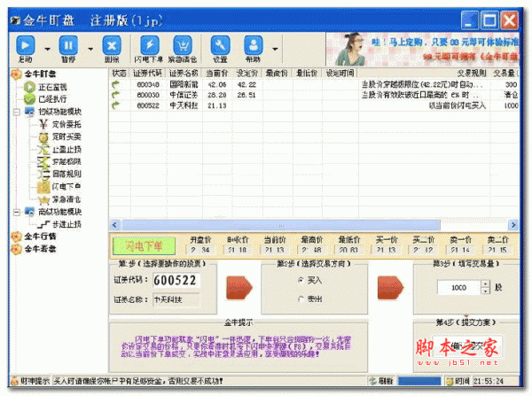Click the 启动 (start) play icon
This screenshot has height=396, width=532.
tap(26, 45)
